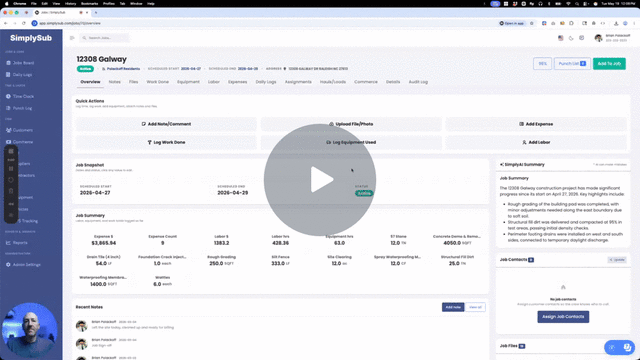
Task: Switch to the Notes tab
Action: (x=115, y=82)
